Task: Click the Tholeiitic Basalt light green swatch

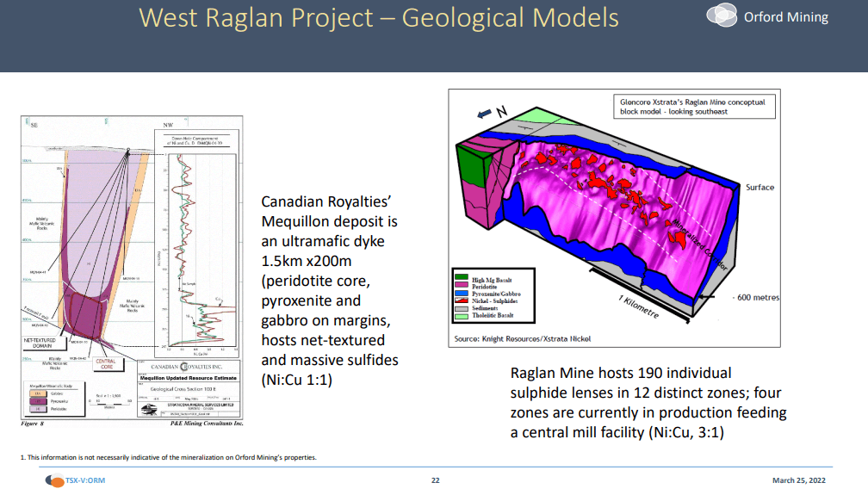Action: point(462,317)
